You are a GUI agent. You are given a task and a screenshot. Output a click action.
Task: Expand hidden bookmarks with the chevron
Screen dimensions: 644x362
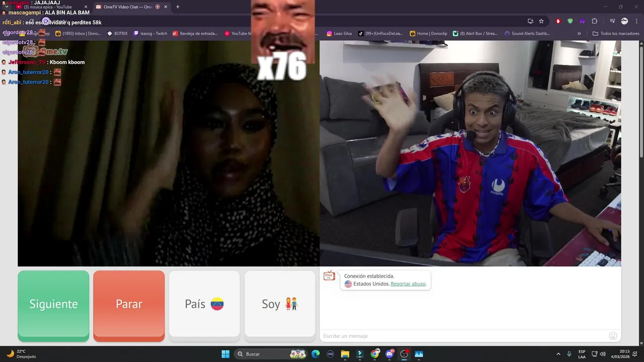click(x=579, y=34)
